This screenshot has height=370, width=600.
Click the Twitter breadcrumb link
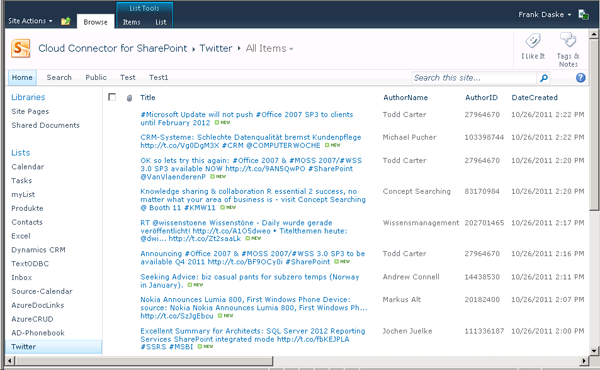(216, 49)
